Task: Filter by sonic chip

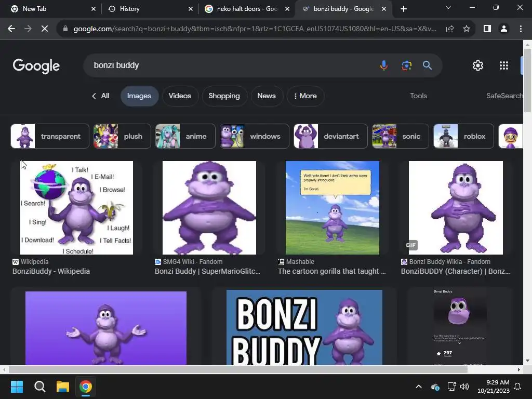Action: click(x=401, y=137)
